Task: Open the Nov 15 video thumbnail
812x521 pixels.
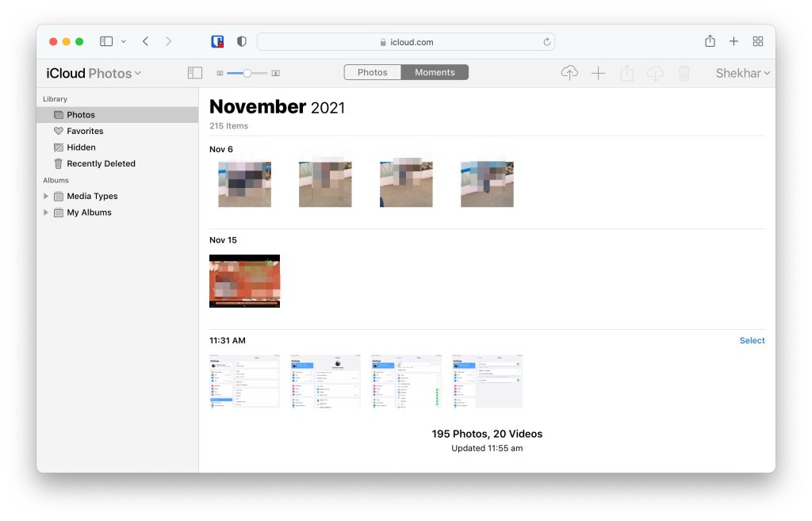Action: coord(244,282)
